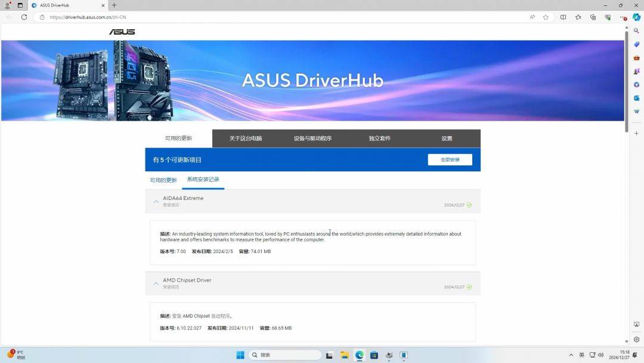Add page to favorites with star icon
Image resolution: width=644 pixels, height=363 pixels.
tap(546, 17)
